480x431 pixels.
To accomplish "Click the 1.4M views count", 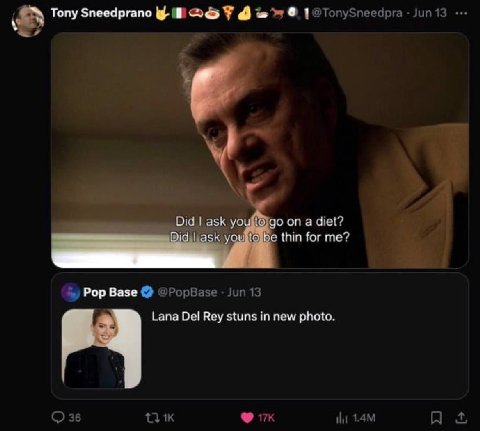I will click(x=364, y=418).
